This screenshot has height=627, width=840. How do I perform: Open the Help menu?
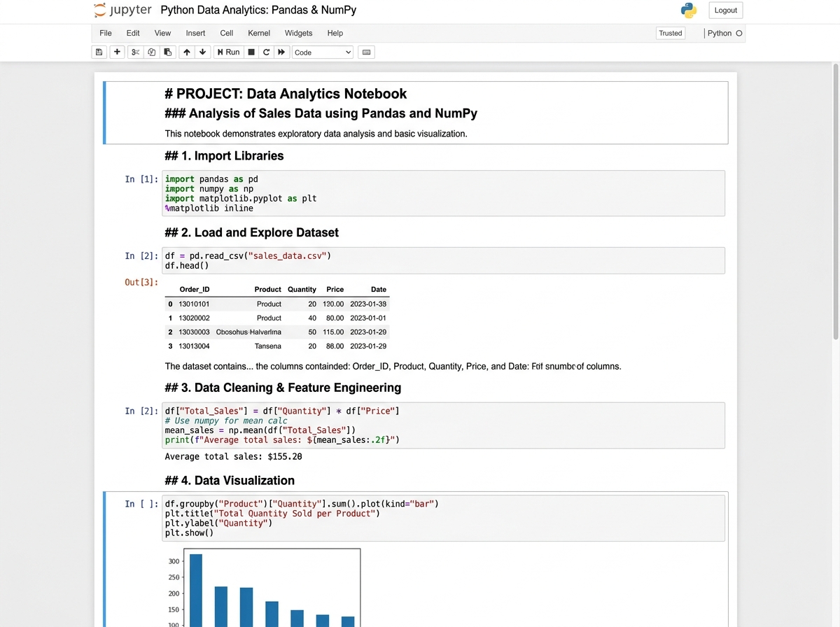(x=335, y=33)
